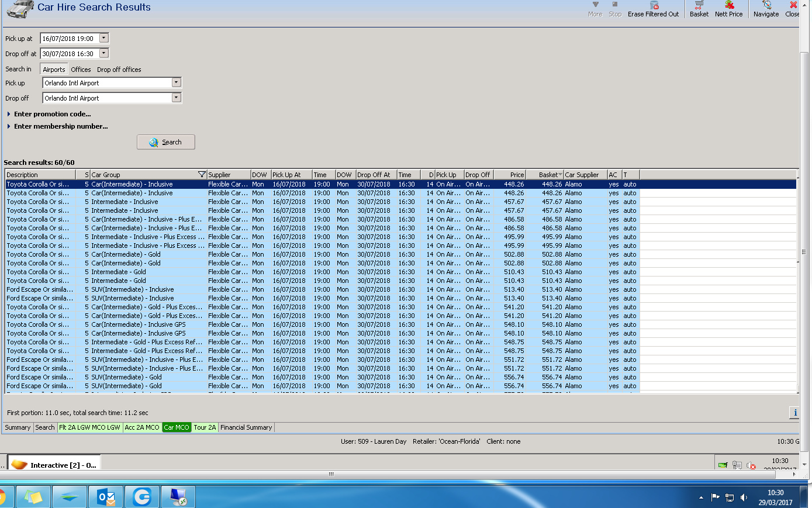Image resolution: width=812 pixels, height=508 pixels.
Task: Sort by Car Supplier column header
Action: tap(585, 175)
